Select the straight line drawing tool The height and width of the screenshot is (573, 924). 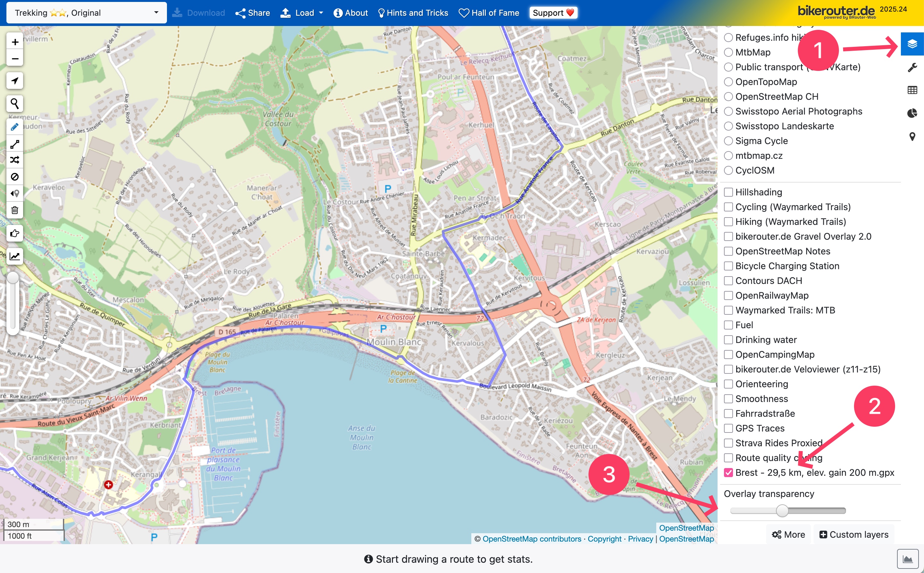coord(15,144)
